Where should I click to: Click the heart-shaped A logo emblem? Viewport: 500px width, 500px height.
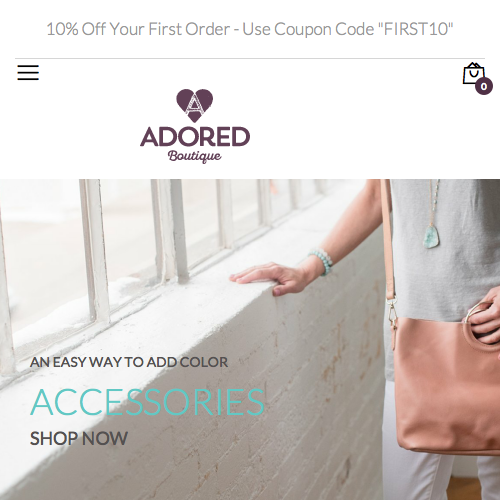click(195, 105)
